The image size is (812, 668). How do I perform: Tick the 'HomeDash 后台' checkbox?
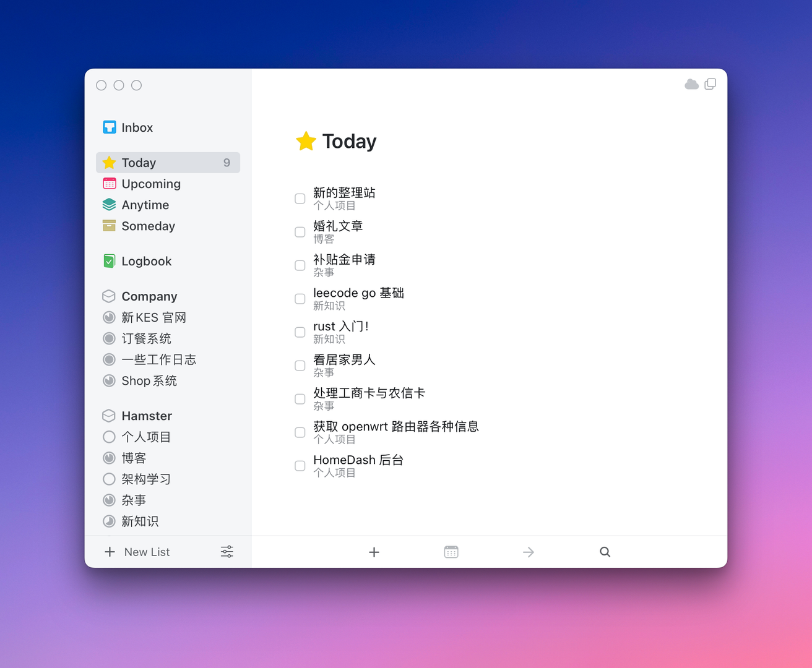coord(300,466)
